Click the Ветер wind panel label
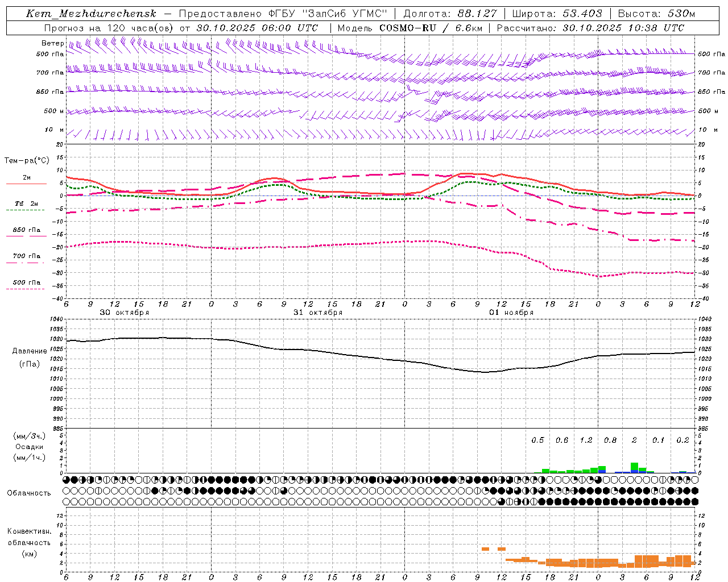728x582 pixels. coord(52,43)
